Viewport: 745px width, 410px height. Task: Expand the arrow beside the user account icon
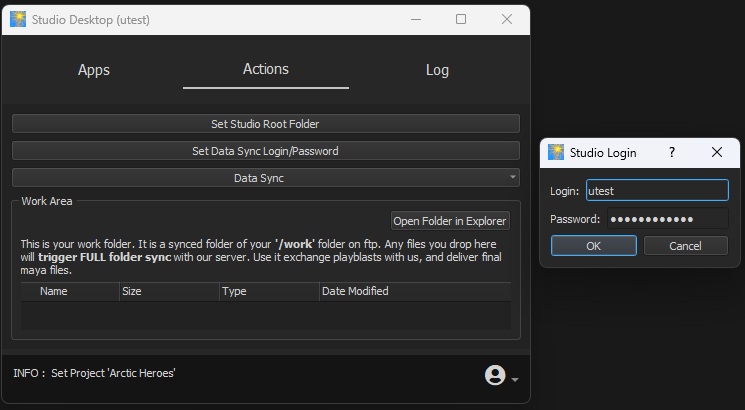click(515, 380)
